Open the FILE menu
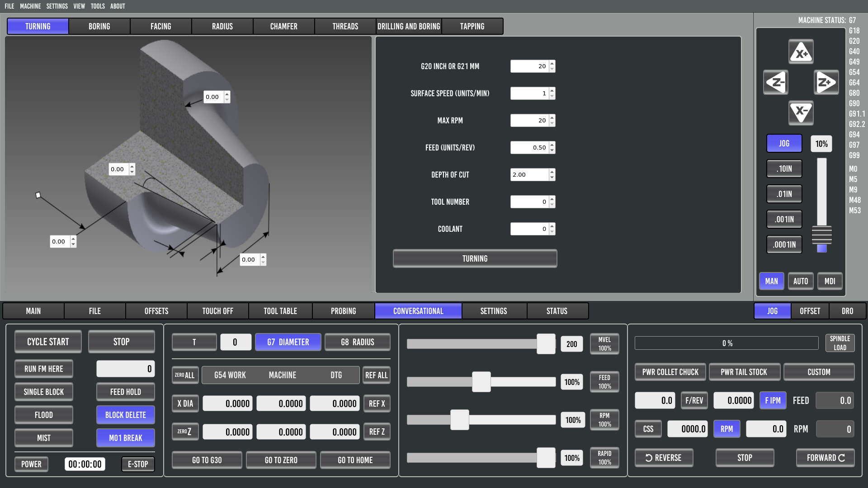868x488 pixels. [x=9, y=6]
